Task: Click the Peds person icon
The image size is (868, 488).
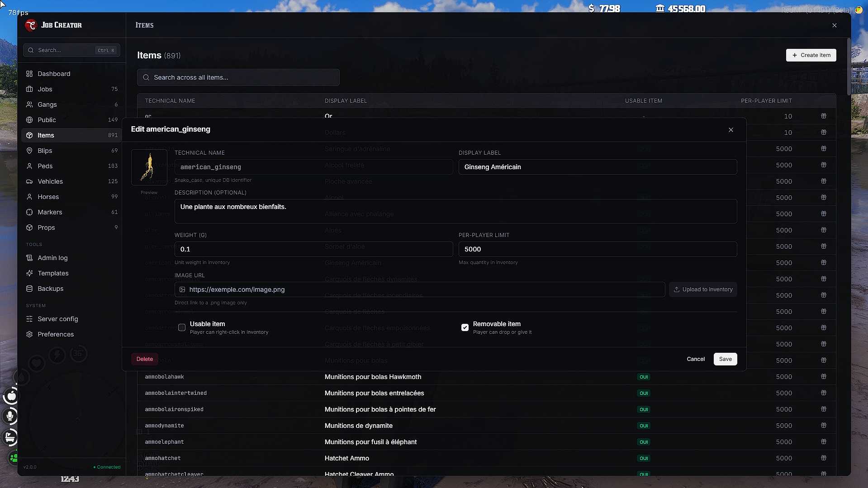Action: pos(29,166)
